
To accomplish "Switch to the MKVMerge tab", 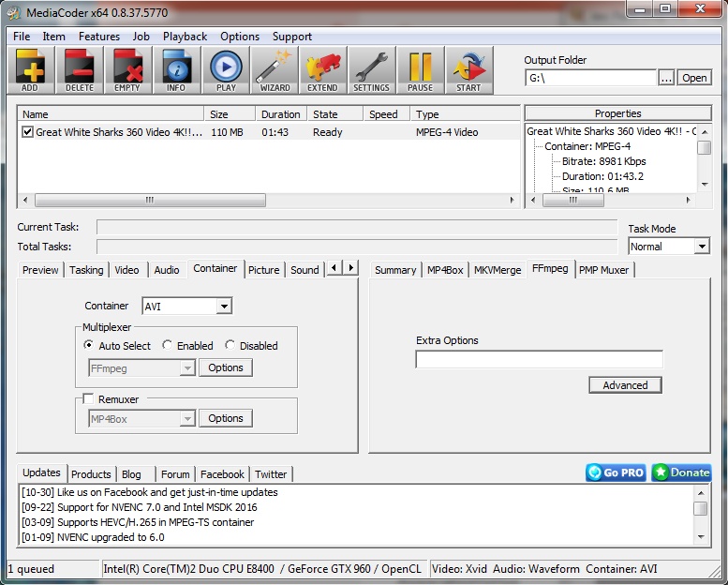I will click(x=498, y=270).
